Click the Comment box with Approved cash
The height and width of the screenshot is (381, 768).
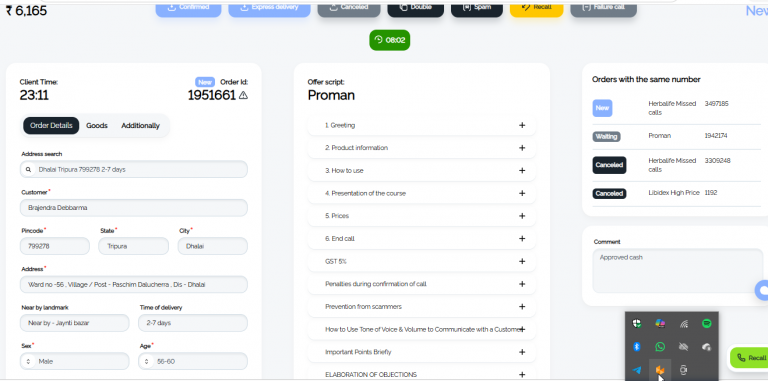[677, 271]
